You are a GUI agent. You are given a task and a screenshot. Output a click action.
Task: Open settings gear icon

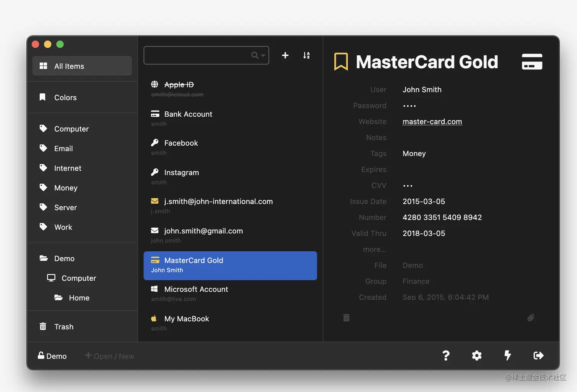click(x=477, y=355)
